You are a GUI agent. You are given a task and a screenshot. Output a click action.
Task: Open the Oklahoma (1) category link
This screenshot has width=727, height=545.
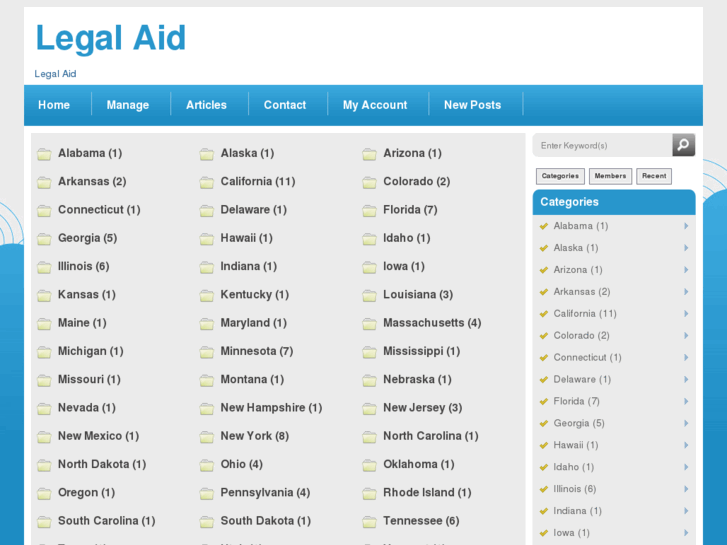419,464
